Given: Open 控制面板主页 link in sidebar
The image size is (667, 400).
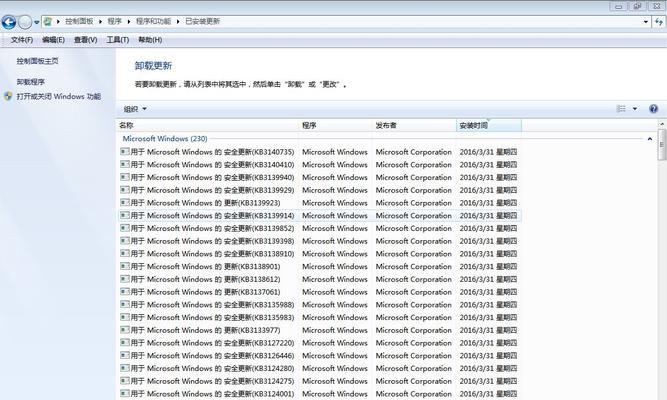Looking at the screenshot, I should coord(37,61).
